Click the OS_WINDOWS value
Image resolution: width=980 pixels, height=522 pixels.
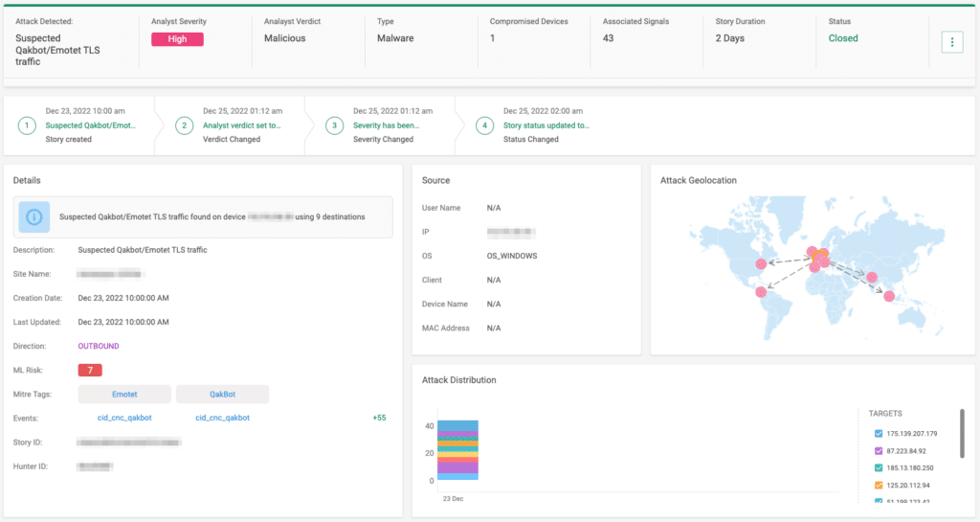pos(512,256)
